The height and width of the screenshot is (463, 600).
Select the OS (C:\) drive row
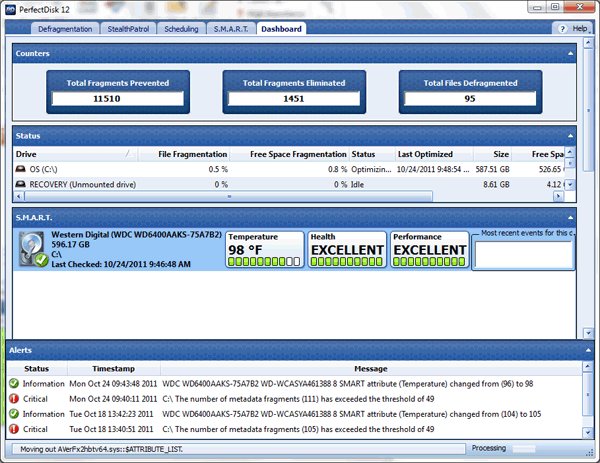pos(289,169)
